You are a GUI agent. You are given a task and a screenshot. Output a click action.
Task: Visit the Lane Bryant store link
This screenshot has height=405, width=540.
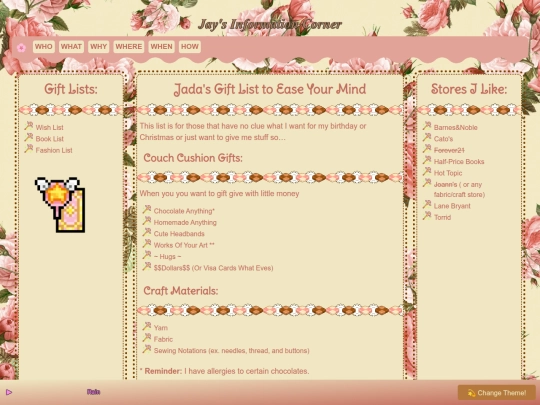452,206
